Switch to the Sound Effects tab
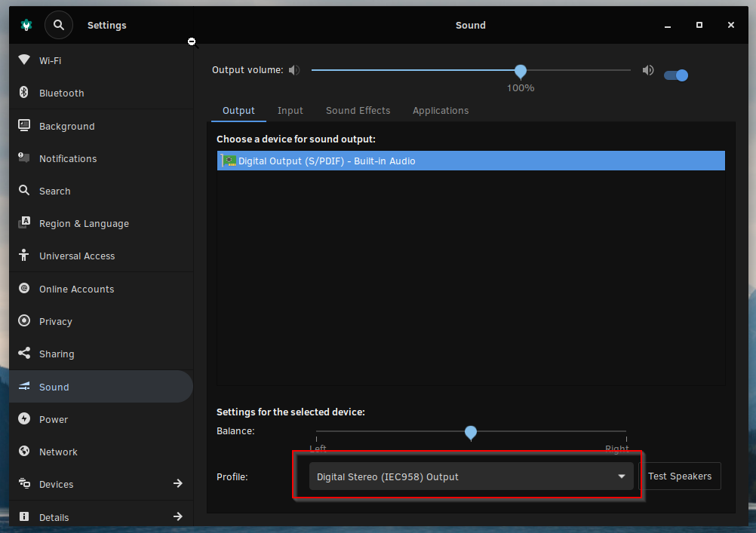The height and width of the screenshot is (533, 756). coord(358,111)
